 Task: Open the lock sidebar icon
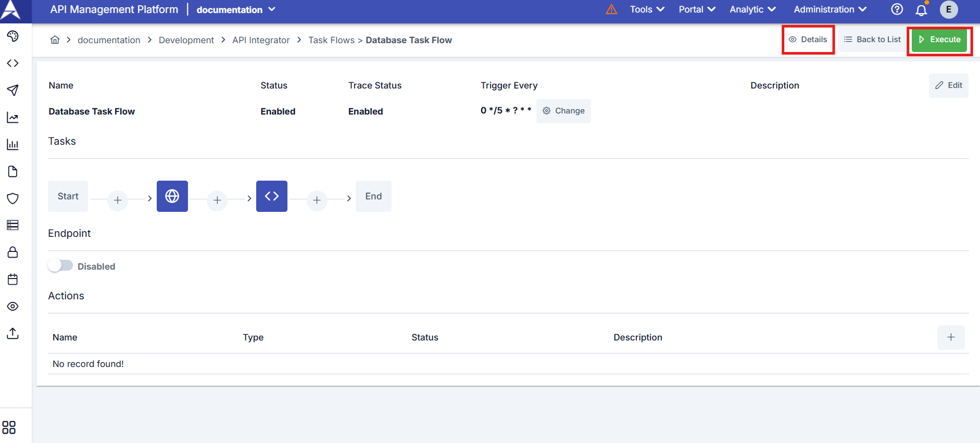point(13,252)
